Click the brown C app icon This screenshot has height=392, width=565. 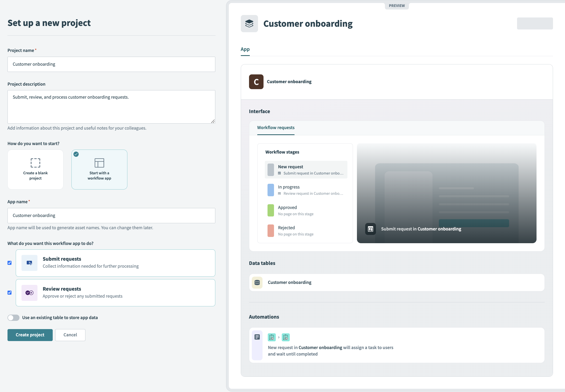tap(256, 82)
